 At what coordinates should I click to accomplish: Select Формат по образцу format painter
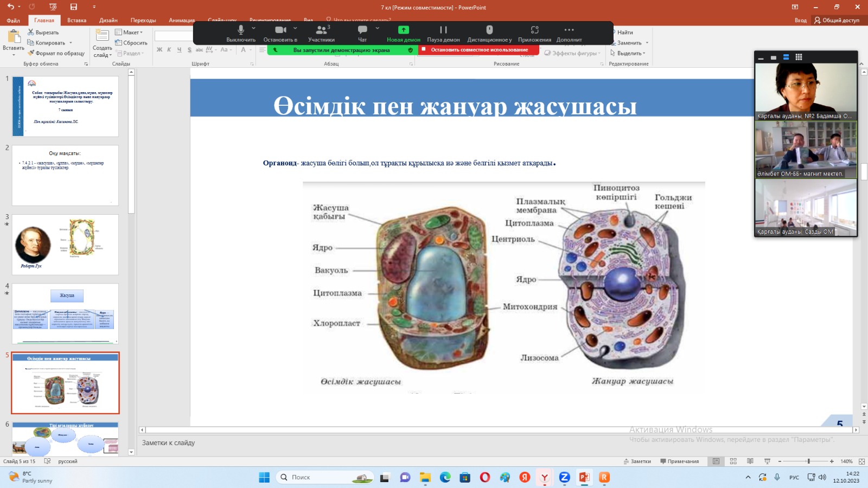click(56, 53)
